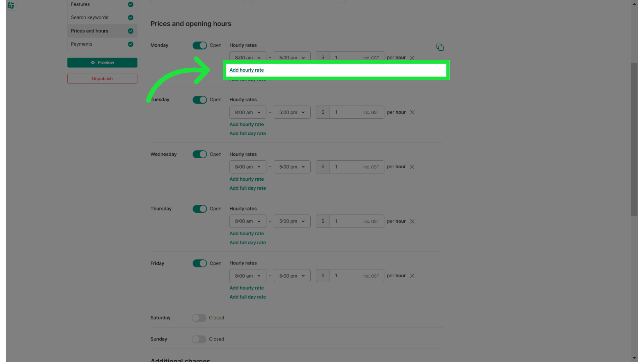Click the green checkmark beside Features
The image size is (644, 362).
[130, 4]
